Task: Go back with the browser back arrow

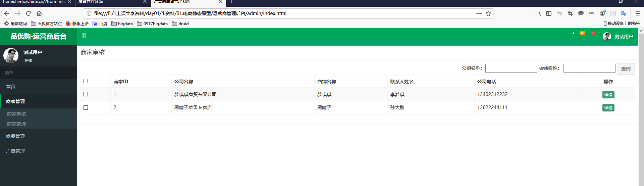Action: click(x=7, y=13)
